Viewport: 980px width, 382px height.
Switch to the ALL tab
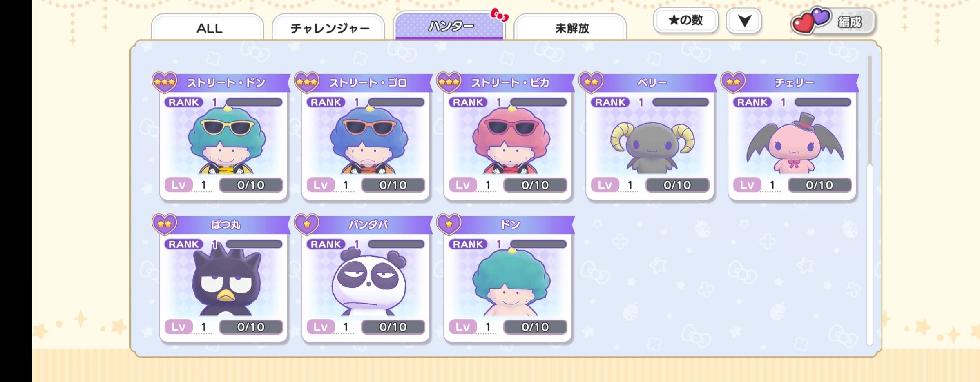(208, 28)
